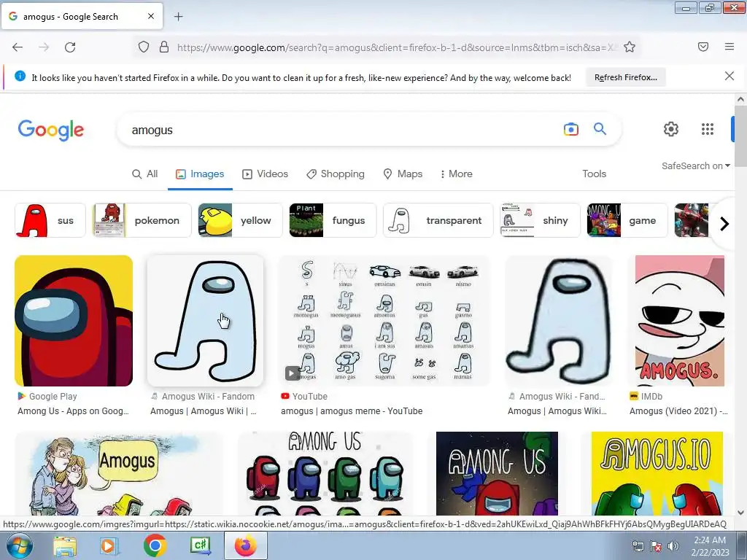747x560 pixels.
Task: Filter by the sus suggestion chip
Action: click(x=50, y=220)
